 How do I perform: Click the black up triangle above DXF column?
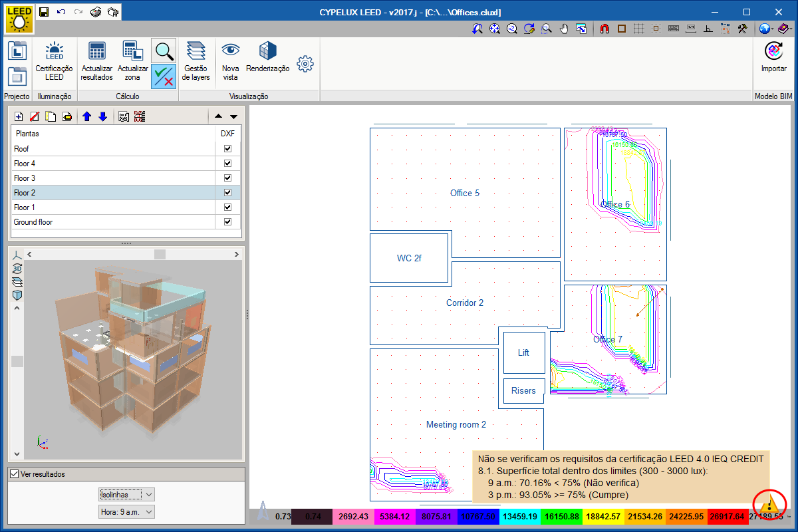(x=218, y=116)
